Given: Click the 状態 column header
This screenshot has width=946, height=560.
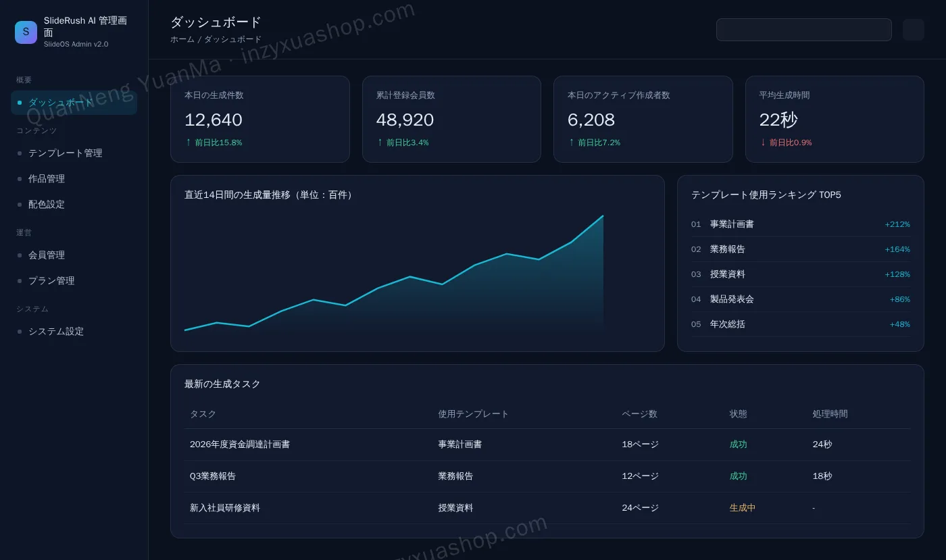Looking at the screenshot, I should (739, 414).
